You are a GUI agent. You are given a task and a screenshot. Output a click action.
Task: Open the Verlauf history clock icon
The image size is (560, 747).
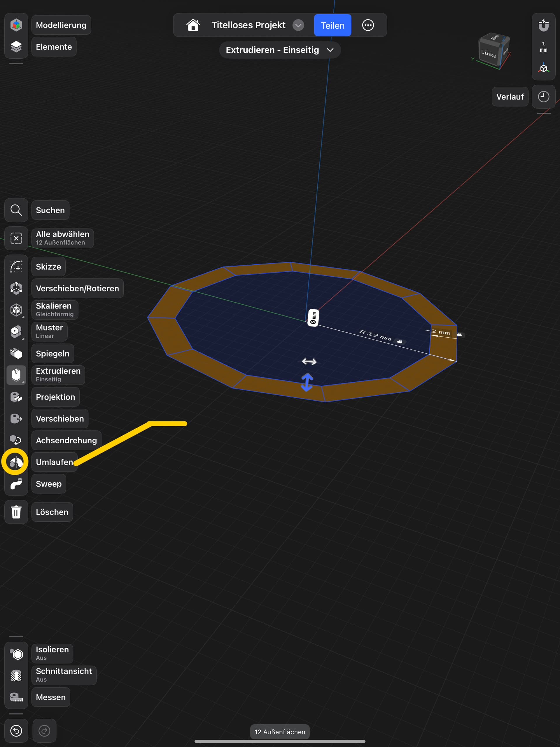pos(543,97)
